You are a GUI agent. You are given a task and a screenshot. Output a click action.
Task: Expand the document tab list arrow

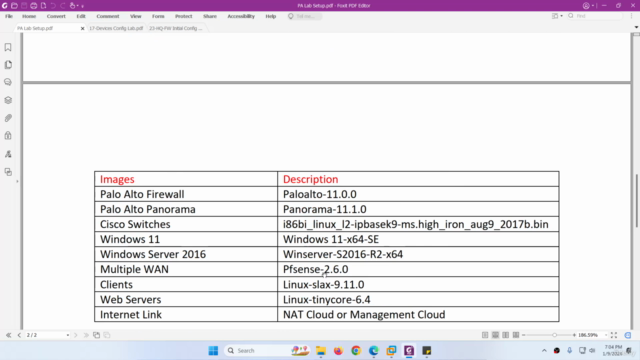click(636, 27)
